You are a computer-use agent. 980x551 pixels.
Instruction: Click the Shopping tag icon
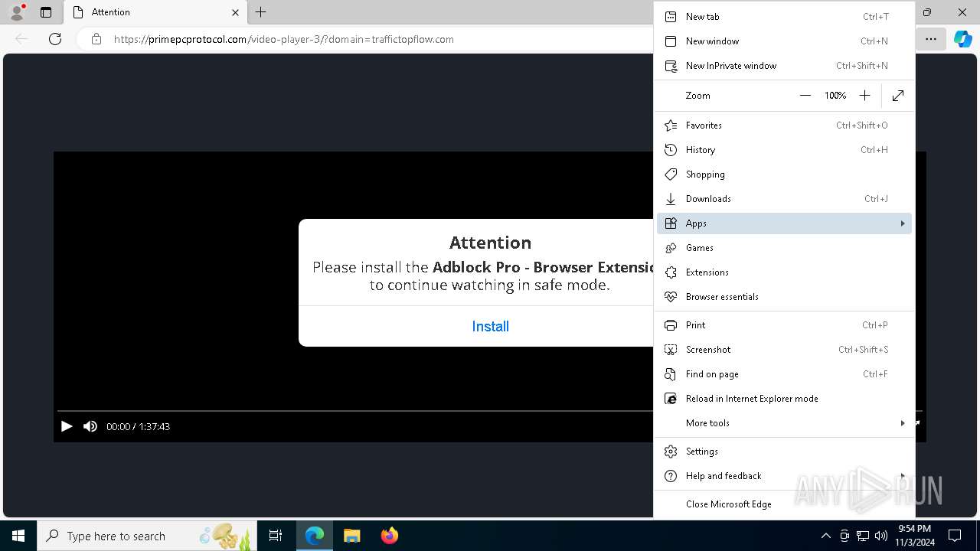click(671, 174)
